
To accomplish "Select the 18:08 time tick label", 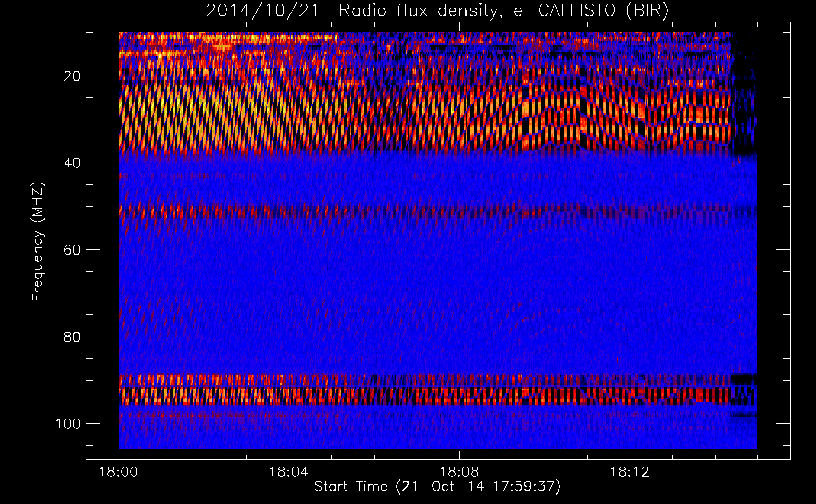I will coord(459,472).
